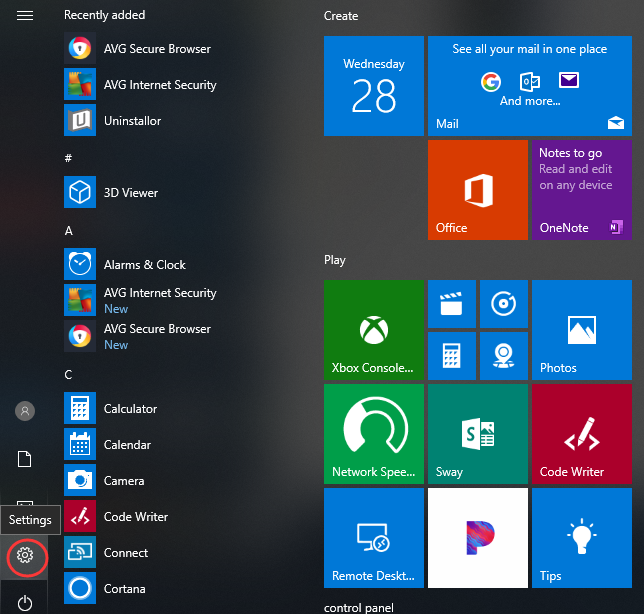The image size is (644, 614).
Task: Open the Remote Desktop tile
Action: pos(374,538)
